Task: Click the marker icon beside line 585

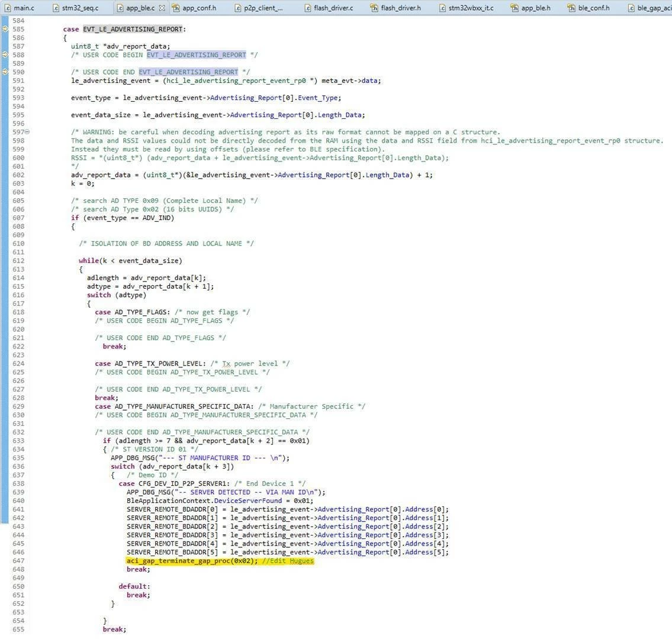Action: pyautogui.click(x=5, y=29)
